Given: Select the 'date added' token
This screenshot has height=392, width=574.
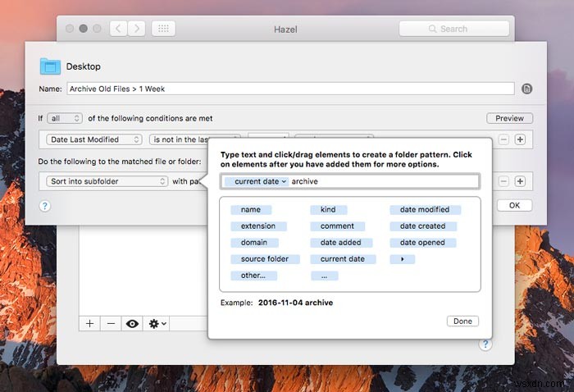Looking at the screenshot, I should (341, 243).
